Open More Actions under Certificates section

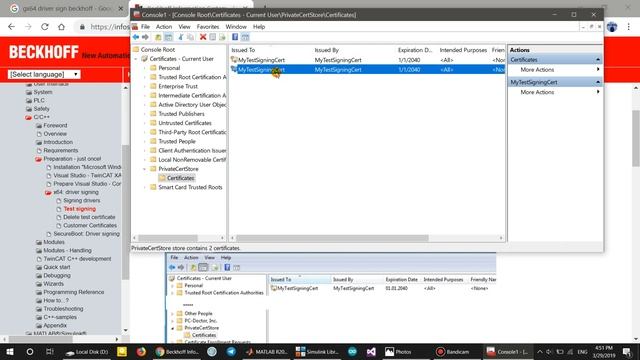point(537,70)
